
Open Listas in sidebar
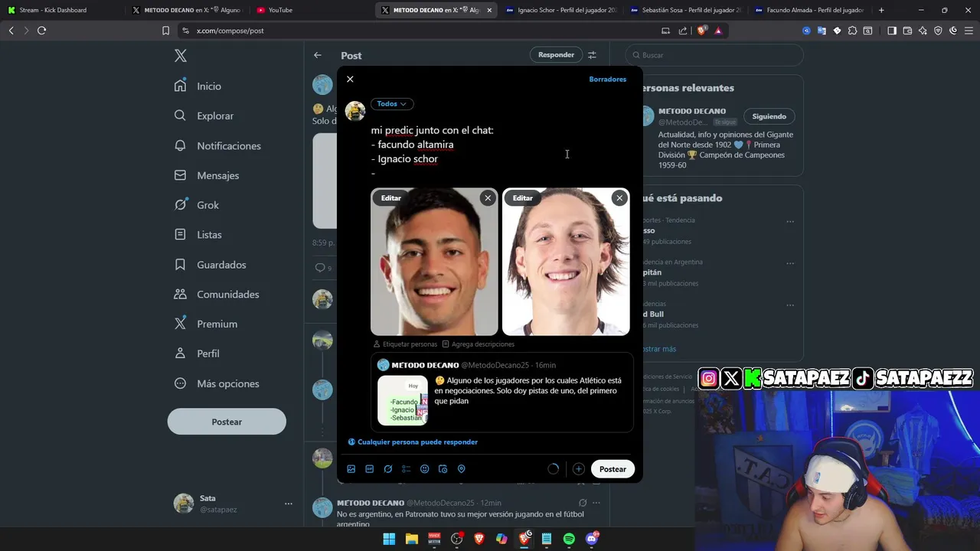point(198,235)
